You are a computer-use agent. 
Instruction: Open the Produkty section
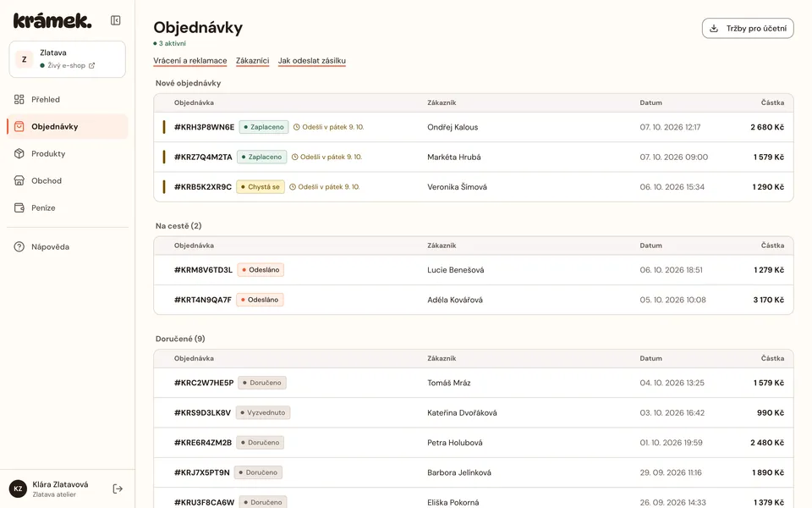[68, 153]
